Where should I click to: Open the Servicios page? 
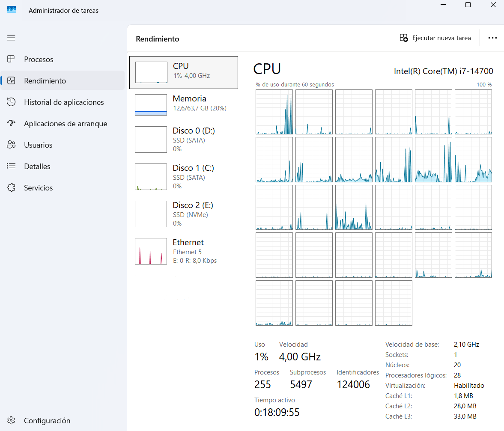(x=63, y=188)
